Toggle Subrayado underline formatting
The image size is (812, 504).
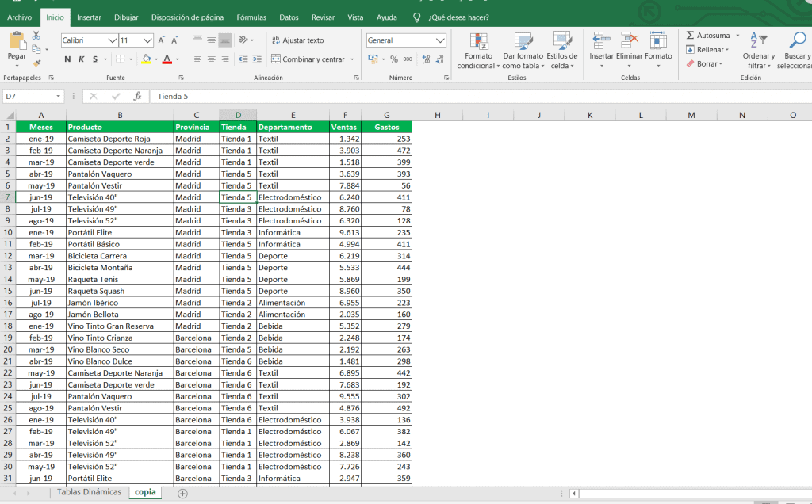coord(95,59)
